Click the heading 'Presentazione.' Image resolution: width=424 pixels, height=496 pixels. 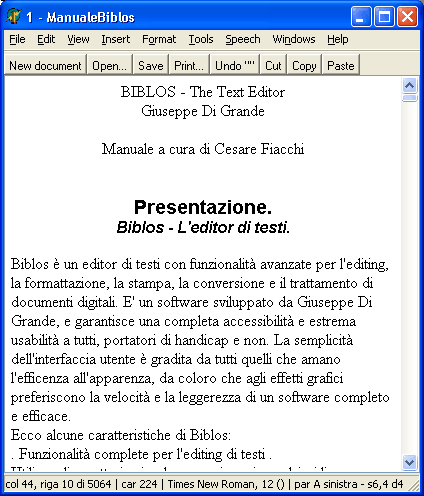click(x=203, y=207)
